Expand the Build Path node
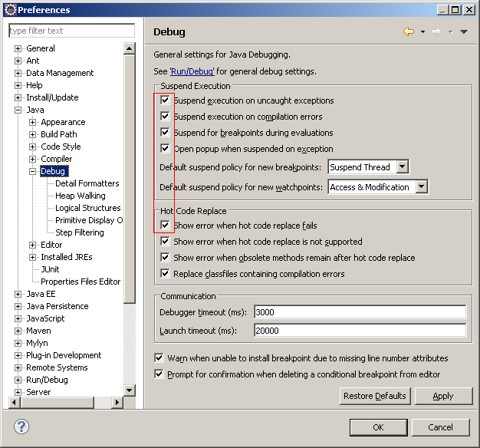 pos(32,134)
